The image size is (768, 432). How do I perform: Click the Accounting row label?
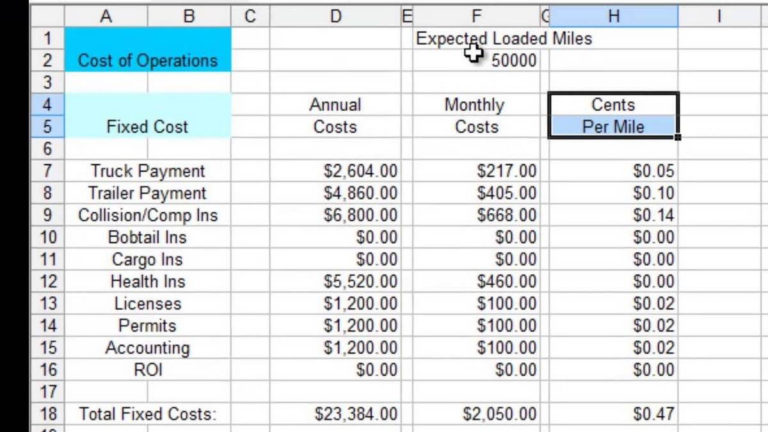pyautogui.click(x=147, y=348)
